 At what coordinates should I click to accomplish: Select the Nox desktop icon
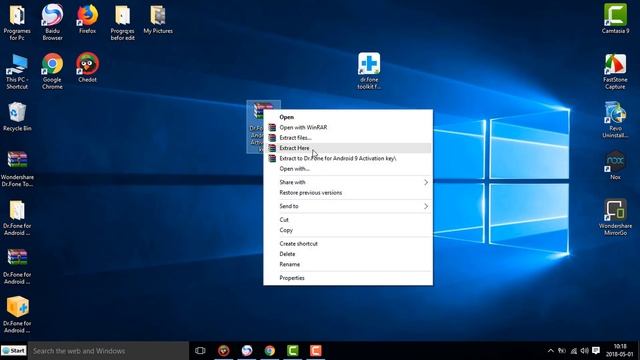point(616,162)
